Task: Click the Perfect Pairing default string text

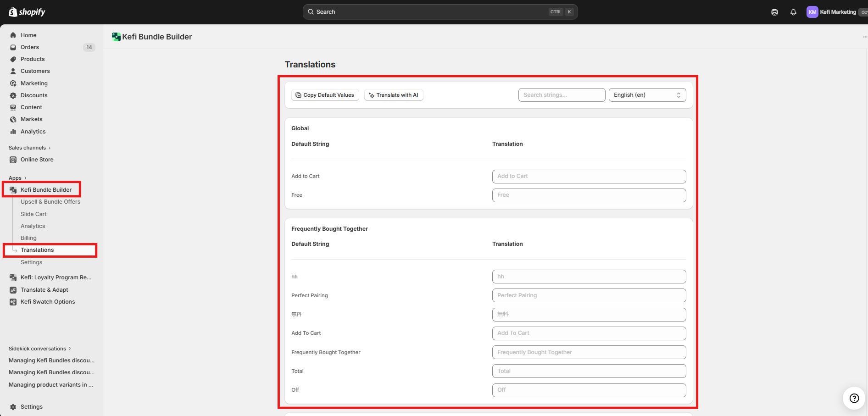Action: tap(310, 295)
